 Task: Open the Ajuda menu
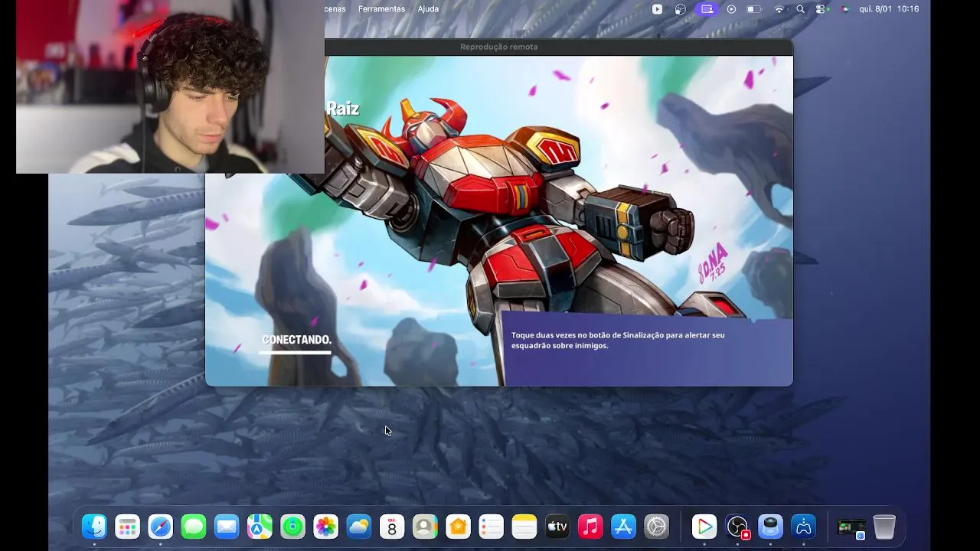(428, 9)
